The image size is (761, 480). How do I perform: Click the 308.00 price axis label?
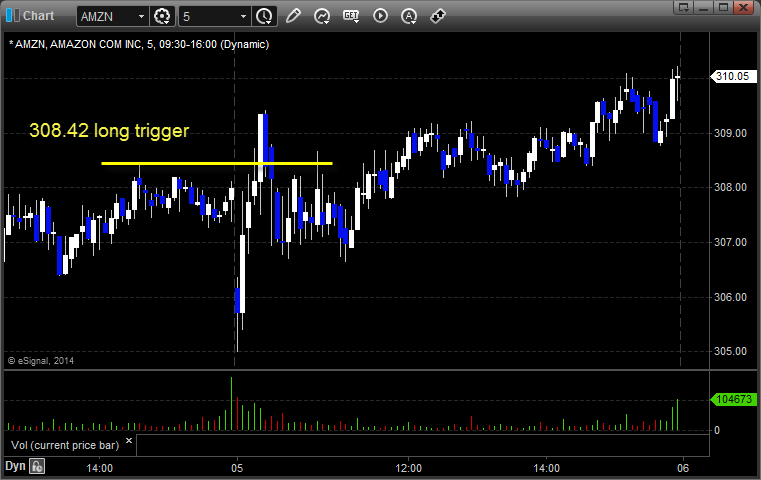coord(730,187)
